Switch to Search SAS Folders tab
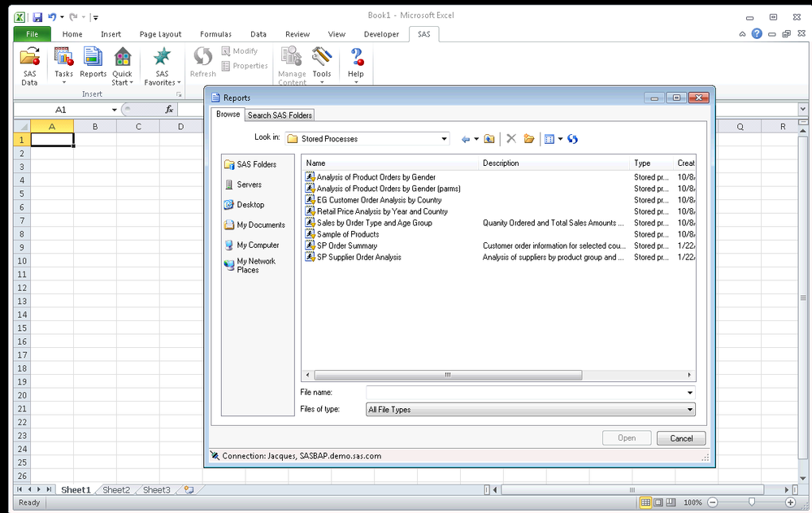The width and height of the screenshot is (812, 513). (x=280, y=115)
